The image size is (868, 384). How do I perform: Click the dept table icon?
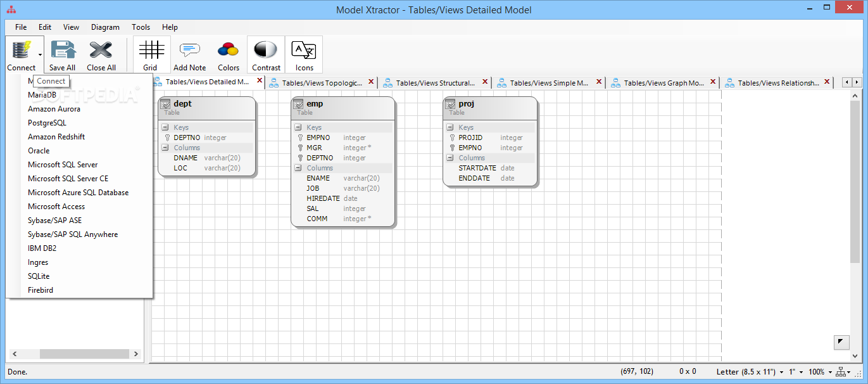[165, 105]
